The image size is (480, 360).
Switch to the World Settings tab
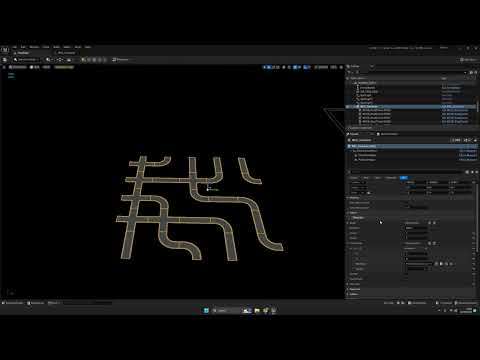click(x=388, y=134)
